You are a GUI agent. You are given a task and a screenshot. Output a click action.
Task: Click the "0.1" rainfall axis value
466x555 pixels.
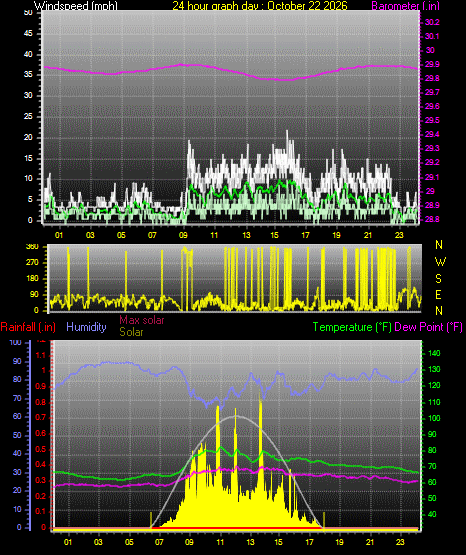(x=41, y=511)
